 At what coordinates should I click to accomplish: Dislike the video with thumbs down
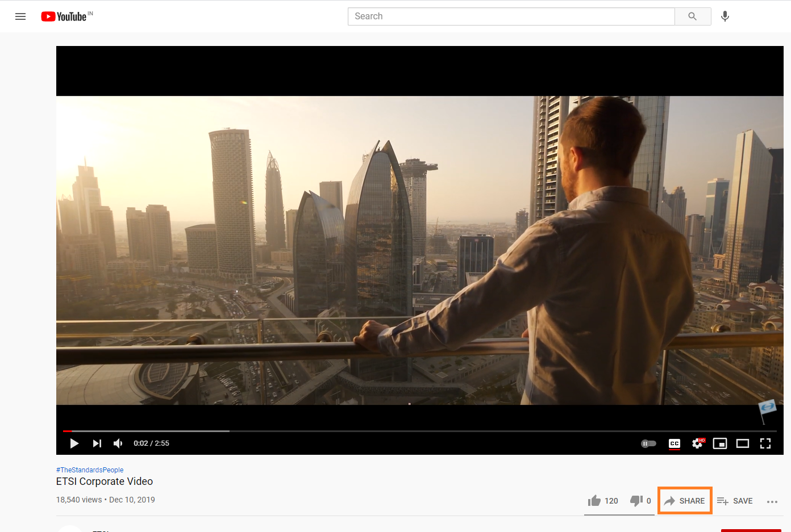(640, 501)
